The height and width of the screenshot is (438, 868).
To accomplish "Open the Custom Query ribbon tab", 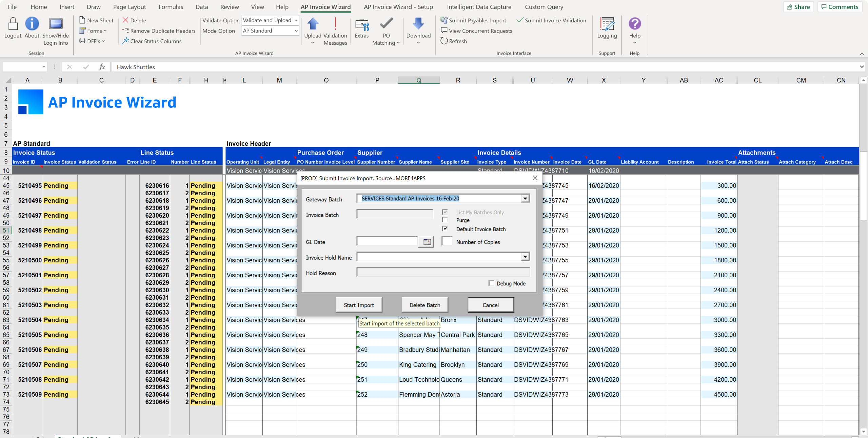I will [544, 7].
